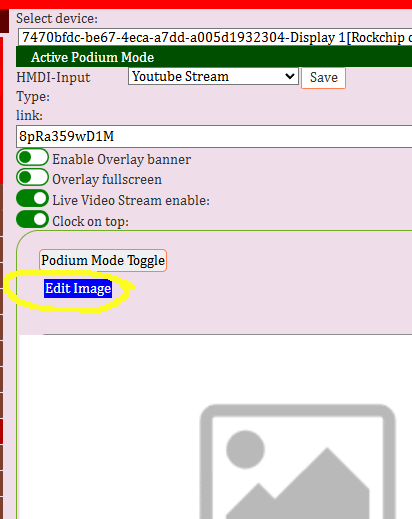Click the Overlay fullscreen label text
This screenshot has height=519, width=412.
click(x=107, y=179)
